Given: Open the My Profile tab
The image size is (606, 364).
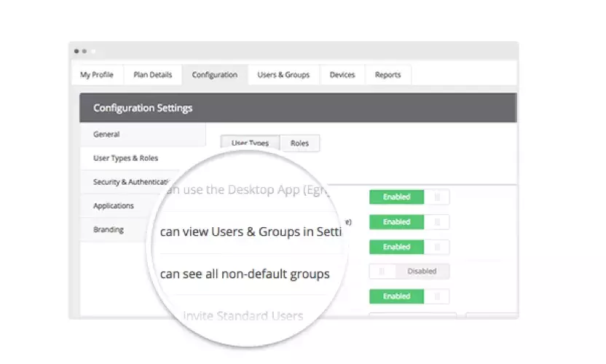Looking at the screenshot, I should [97, 74].
